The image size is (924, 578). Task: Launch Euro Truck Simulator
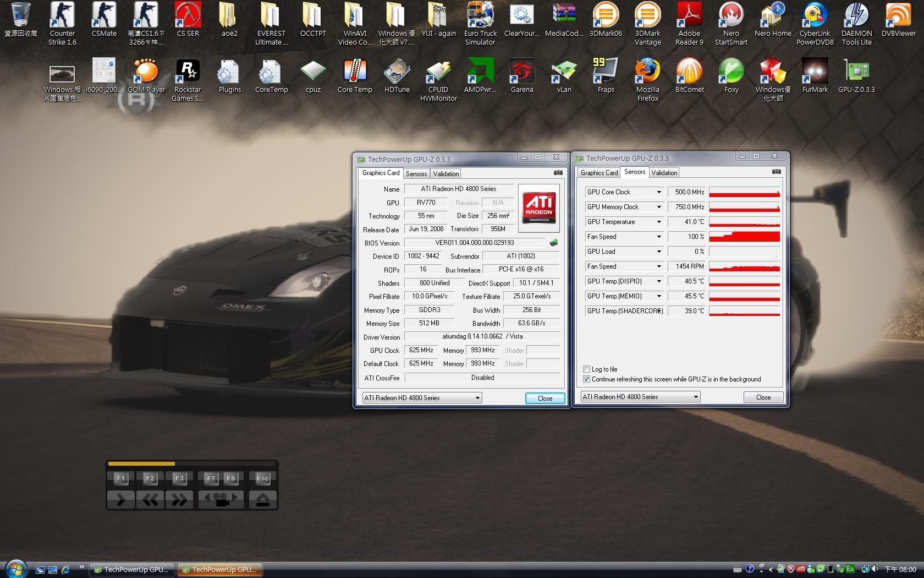pyautogui.click(x=480, y=24)
